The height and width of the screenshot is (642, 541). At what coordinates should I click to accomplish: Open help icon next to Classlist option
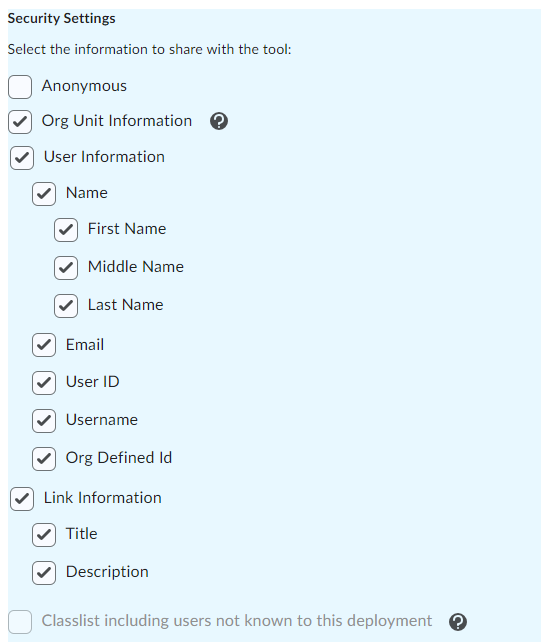[458, 622]
